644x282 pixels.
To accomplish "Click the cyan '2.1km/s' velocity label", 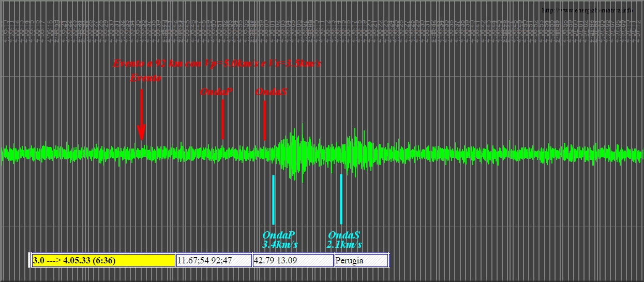I will [x=345, y=244].
